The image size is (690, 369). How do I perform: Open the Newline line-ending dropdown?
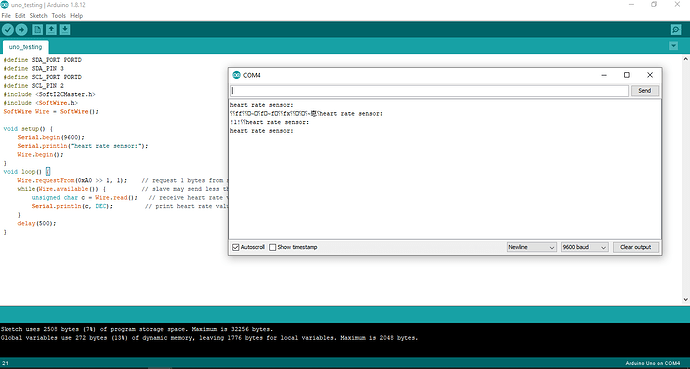pyautogui.click(x=532, y=247)
